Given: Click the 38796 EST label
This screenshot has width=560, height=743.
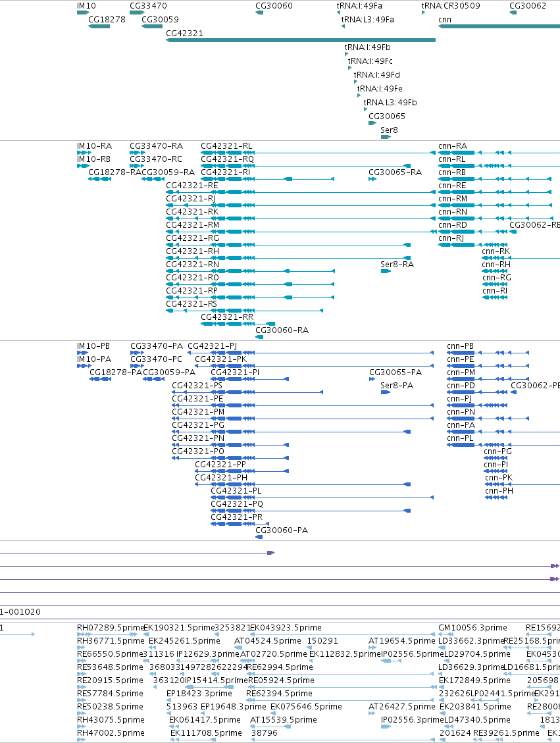Looking at the screenshot, I should [265, 733].
